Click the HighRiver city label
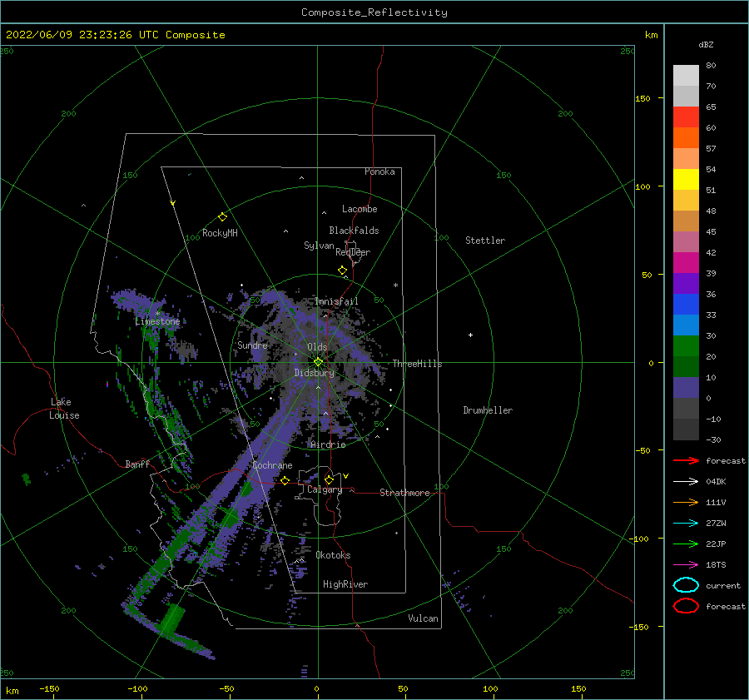This screenshot has height=700, width=749. pyautogui.click(x=345, y=584)
